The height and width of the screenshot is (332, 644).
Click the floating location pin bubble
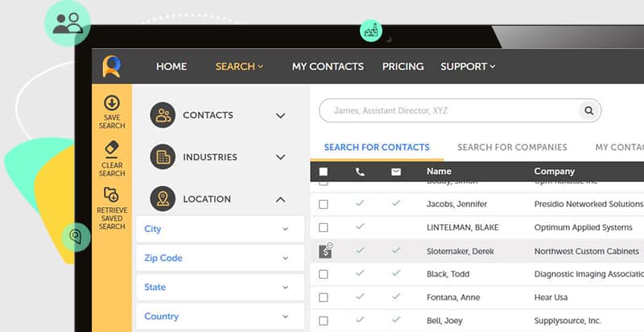tap(76, 237)
